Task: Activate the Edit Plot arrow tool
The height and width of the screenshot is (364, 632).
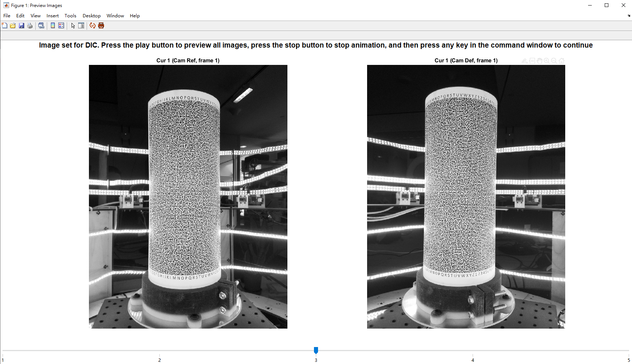Action: click(73, 25)
